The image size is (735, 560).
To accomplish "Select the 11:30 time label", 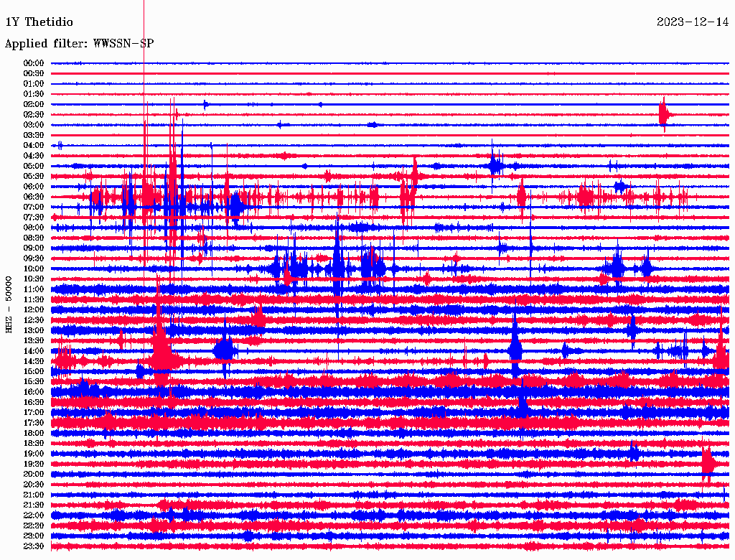I will (34, 299).
